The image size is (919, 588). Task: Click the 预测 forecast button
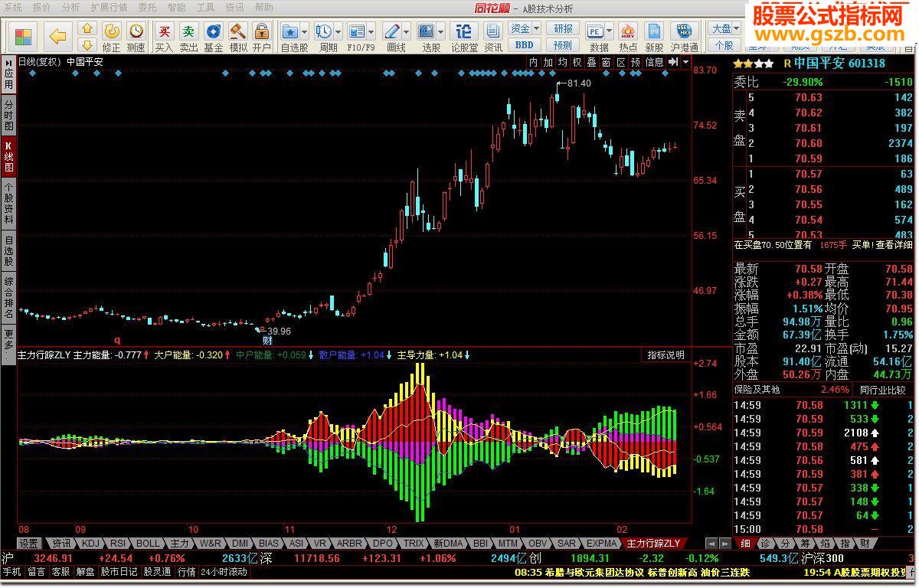click(563, 44)
